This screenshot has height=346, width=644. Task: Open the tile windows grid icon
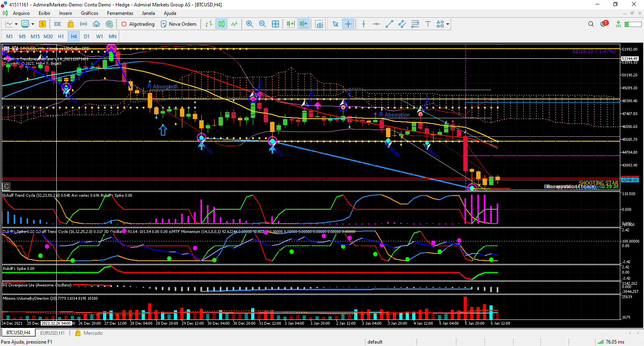click(x=275, y=24)
